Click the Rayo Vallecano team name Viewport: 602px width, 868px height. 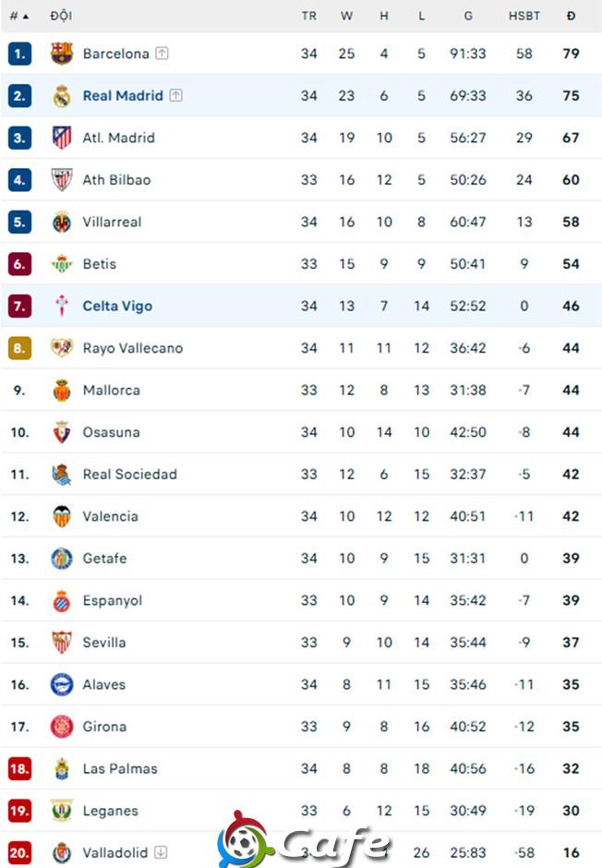pyautogui.click(x=133, y=348)
